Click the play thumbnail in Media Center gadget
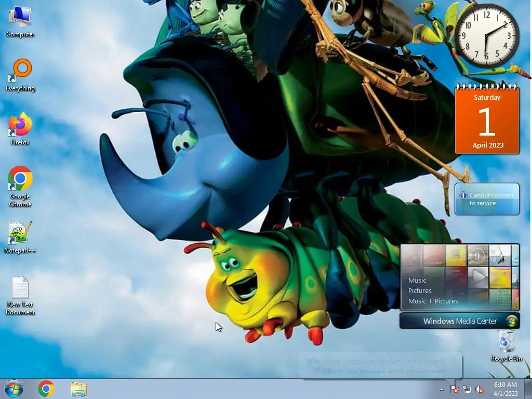 tap(478, 277)
